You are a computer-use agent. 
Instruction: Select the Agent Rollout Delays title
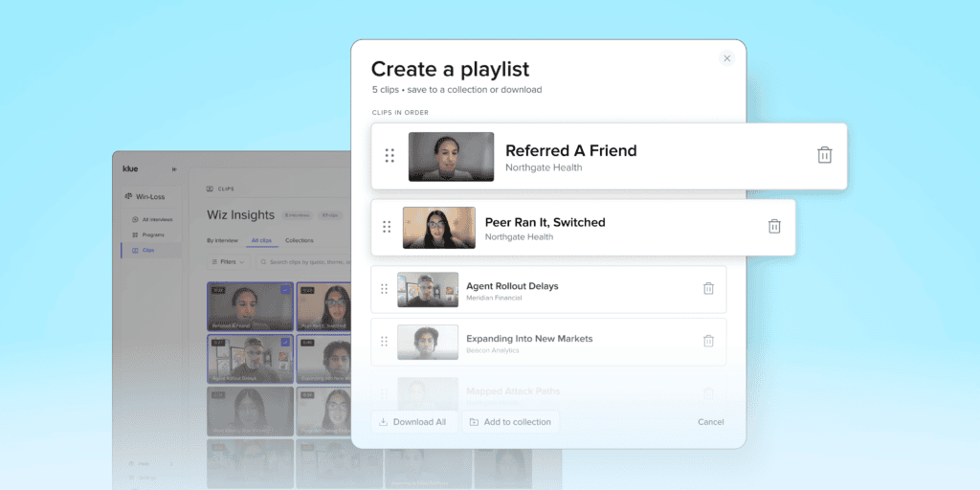coord(512,286)
